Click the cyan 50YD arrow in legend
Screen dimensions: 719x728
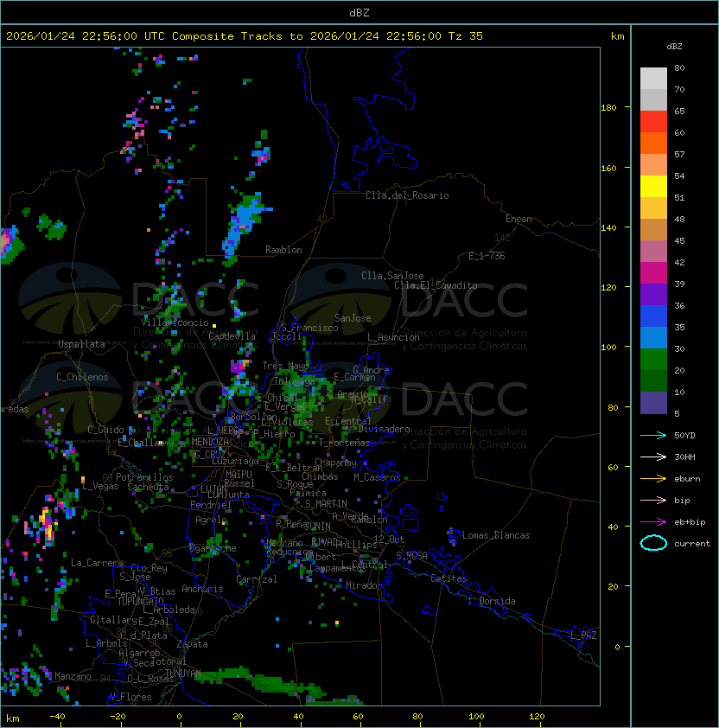click(653, 436)
